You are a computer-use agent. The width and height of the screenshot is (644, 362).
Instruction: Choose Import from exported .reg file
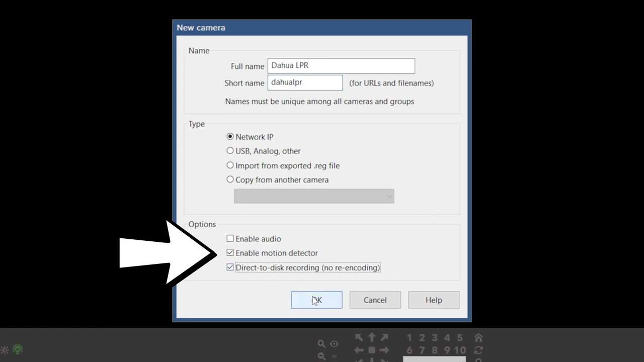(x=230, y=165)
